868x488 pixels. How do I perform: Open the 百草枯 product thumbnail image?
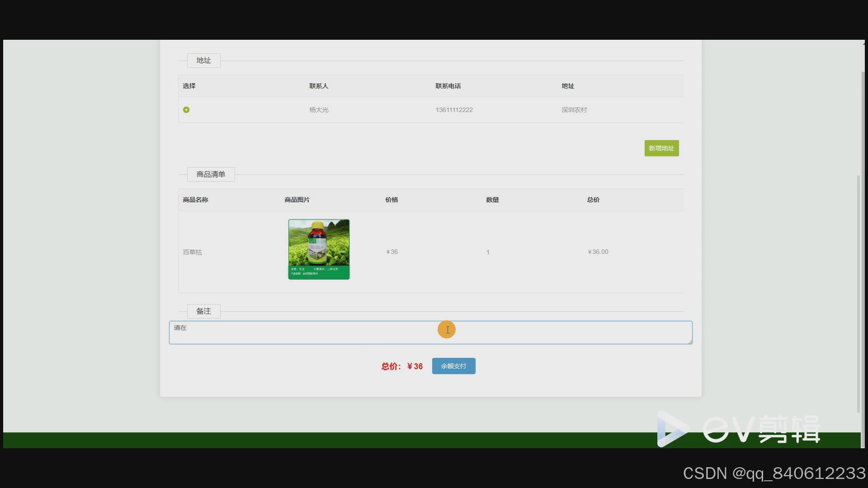(319, 249)
